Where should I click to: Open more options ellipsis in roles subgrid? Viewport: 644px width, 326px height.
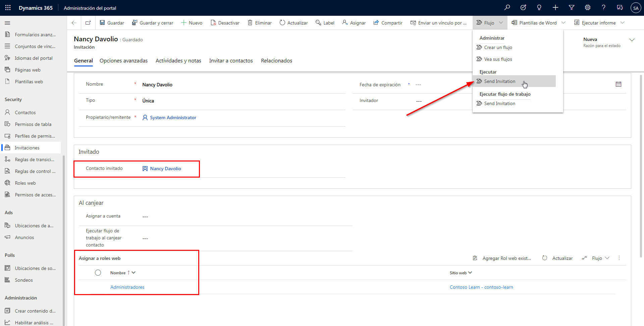(619, 258)
